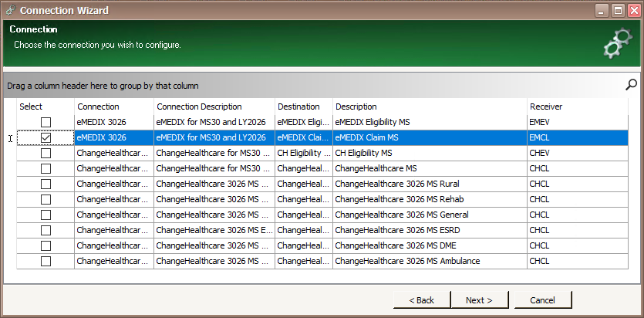
Task: Click the ChangeHealthcare for MS30 cell in CH Eligibility row
Action: click(214, 154)
